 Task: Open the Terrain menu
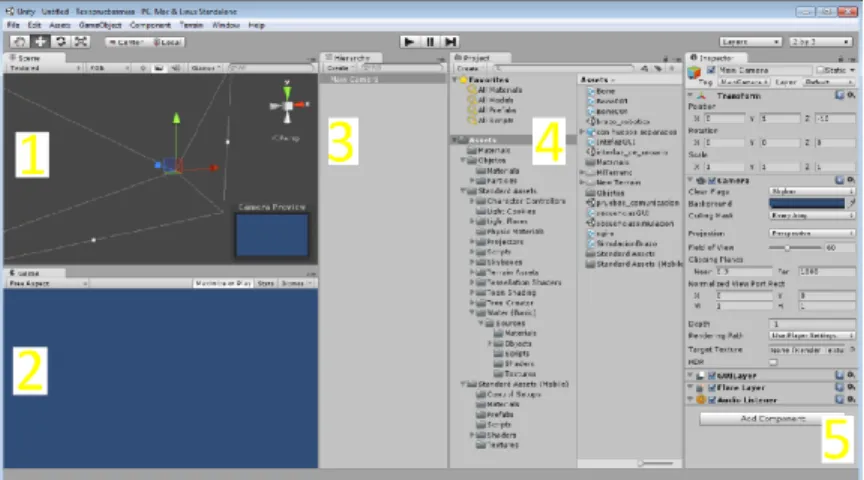(191, 25)
